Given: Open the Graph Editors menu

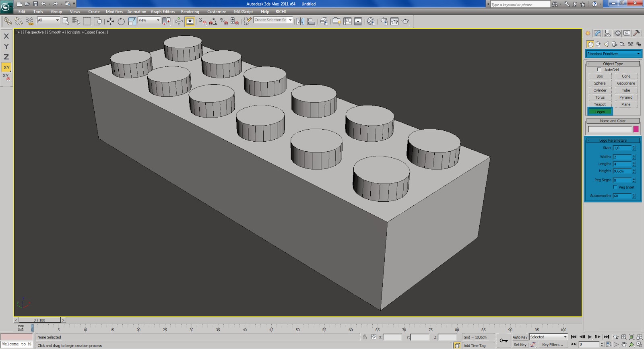Looking at the screenshot, I should click(163, 12).
